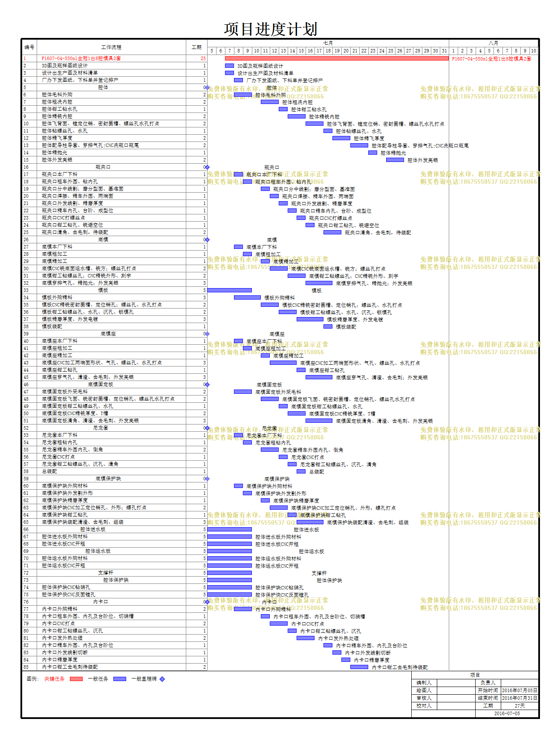560x739 pixels.
Task: Select the Gantt bar for 底模穿排气孔、精抛光
Action: point(319,283)
